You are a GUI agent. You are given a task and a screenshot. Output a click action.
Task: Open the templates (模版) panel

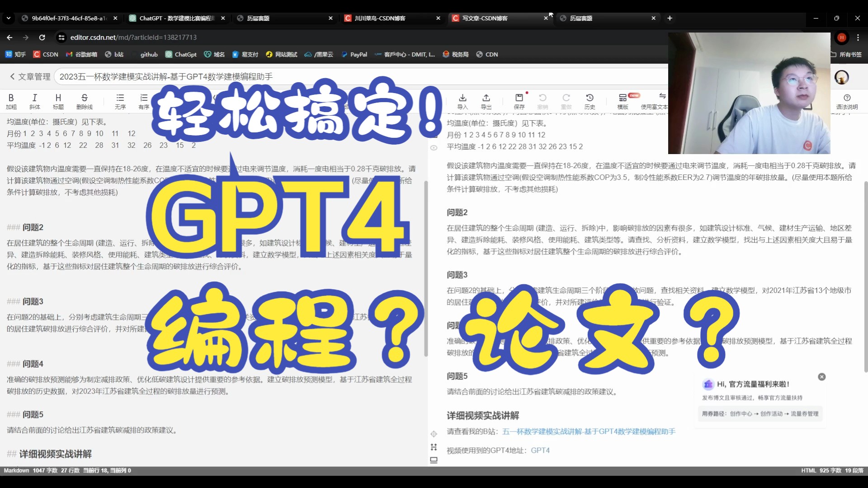[x=623, y=101]
